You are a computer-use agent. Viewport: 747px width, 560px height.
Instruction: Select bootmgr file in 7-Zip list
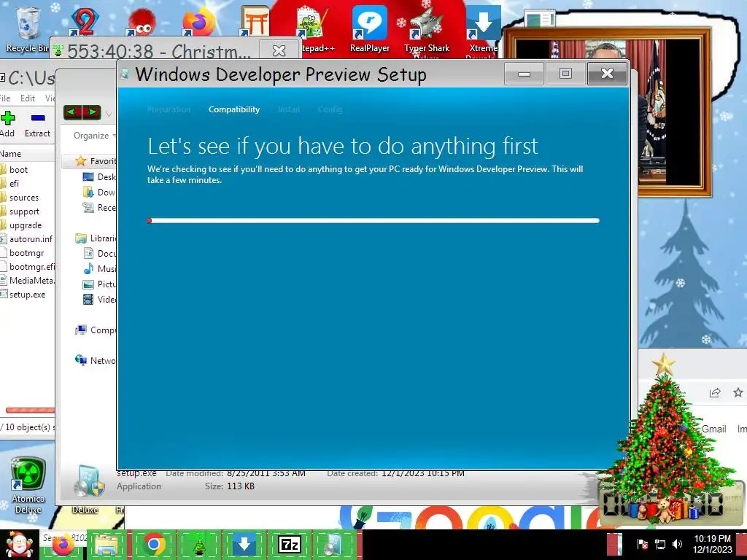23,252
